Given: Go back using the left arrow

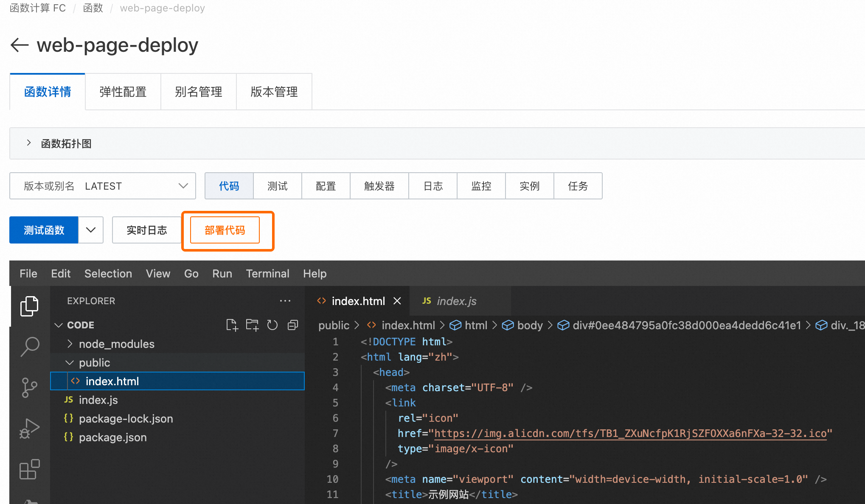Looking at the screenshot, I should tap(20, 45).
